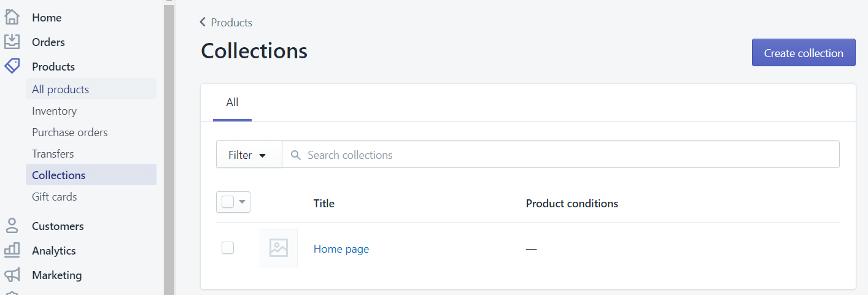Image resolution: width=868 pixels, height=295 pixels.
Task: Click the back chevron beside Products
Action: point(203,23)
